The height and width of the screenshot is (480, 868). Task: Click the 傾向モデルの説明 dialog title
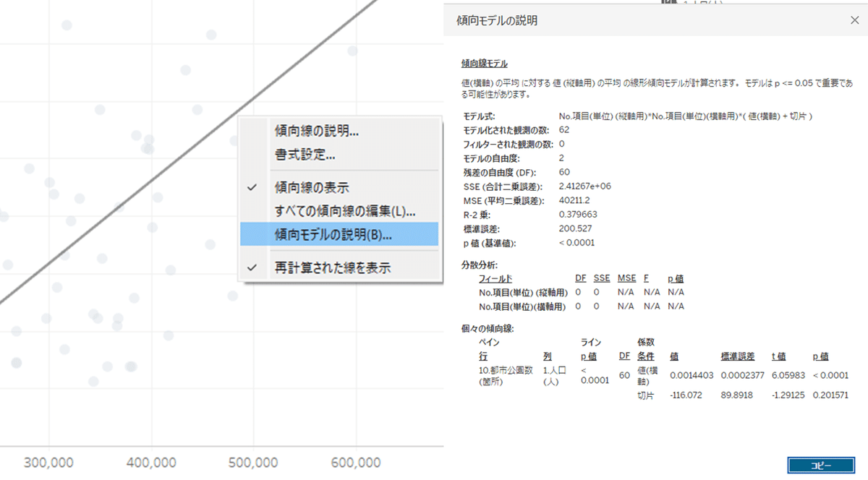(498, 21)
